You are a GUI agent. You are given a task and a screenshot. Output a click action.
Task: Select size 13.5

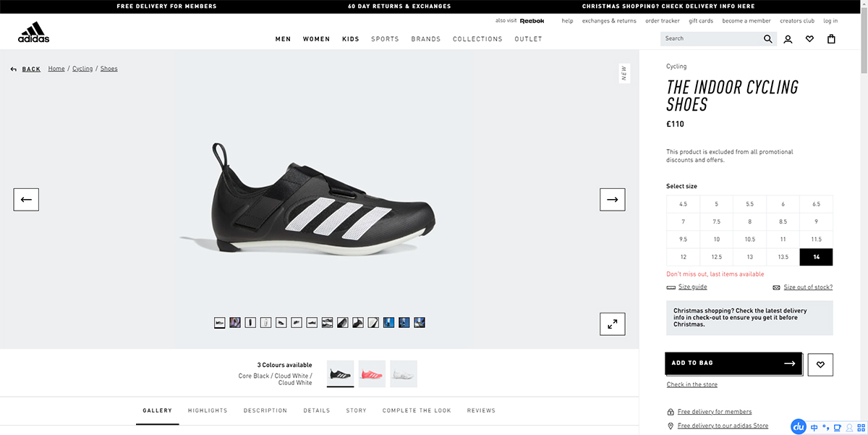(783, 257)
